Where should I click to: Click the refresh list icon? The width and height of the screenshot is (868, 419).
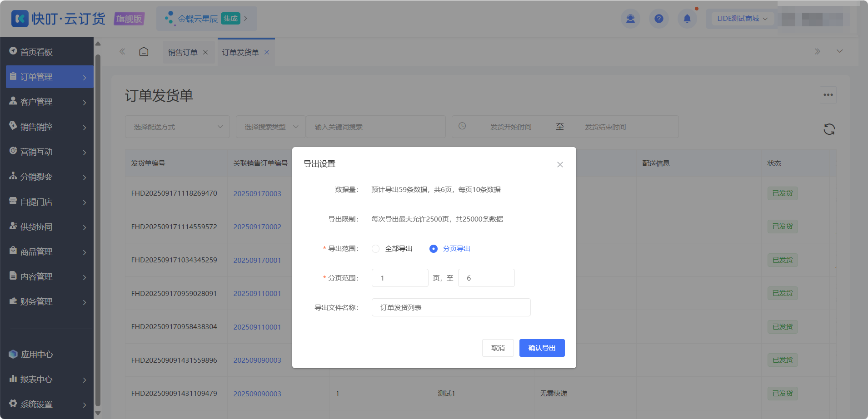coord(829,129)
